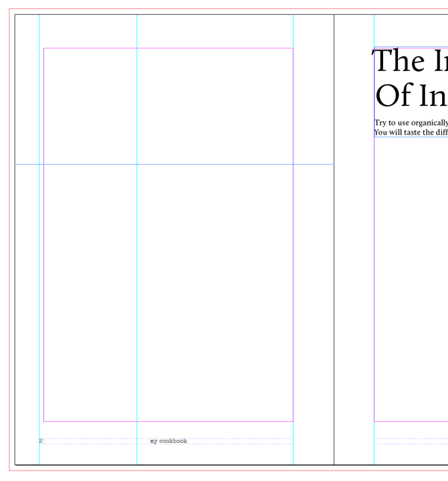448x481 pixels.
Task: Click the "my cookbook" footer text
Action: [x=168, y=441]
